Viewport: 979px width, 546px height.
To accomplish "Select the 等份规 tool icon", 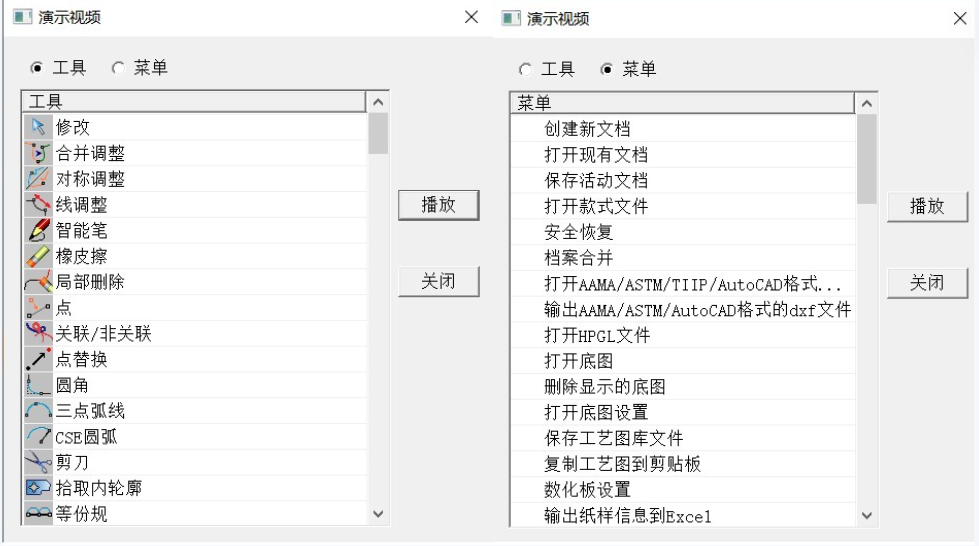I will point(38,514).
